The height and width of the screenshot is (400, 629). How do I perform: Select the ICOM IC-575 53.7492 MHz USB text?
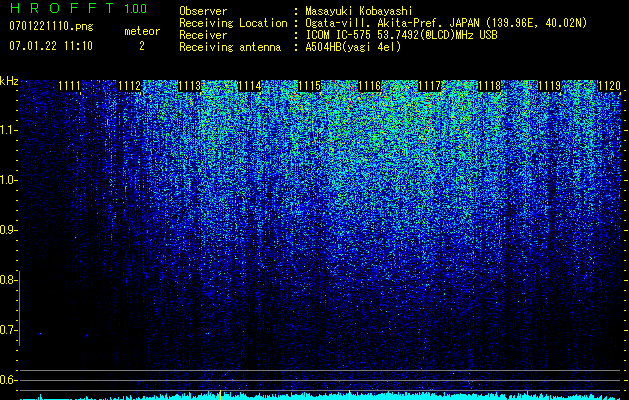[401, 35]
